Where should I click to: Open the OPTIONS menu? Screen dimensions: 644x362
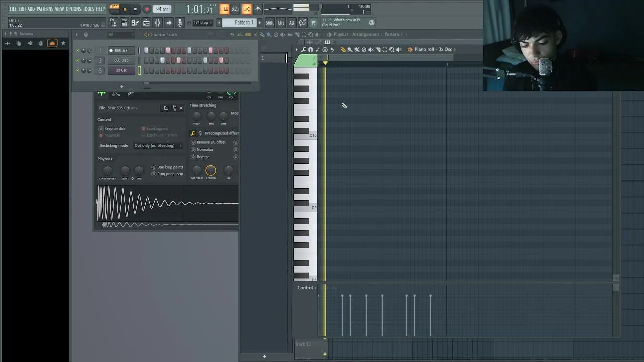(x=73, y=9)
